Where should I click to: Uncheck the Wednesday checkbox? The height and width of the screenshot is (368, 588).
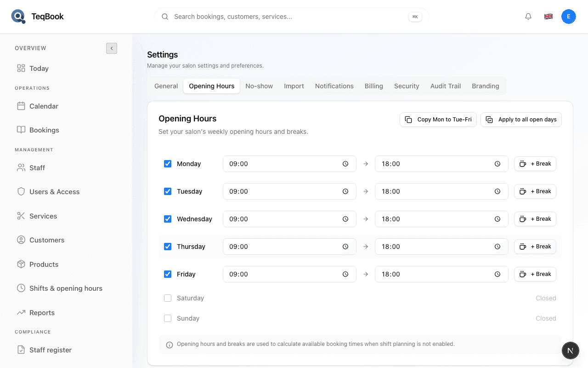[x=168, y=219]
